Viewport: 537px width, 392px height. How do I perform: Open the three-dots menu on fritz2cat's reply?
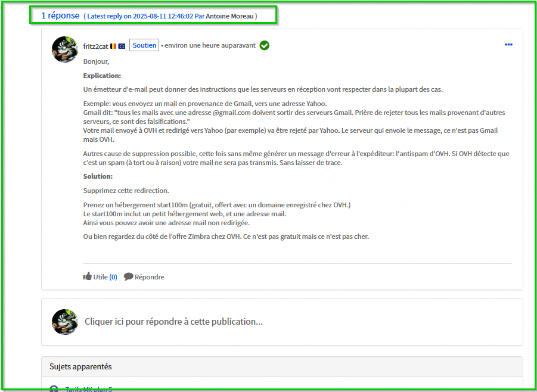[508, 45]
